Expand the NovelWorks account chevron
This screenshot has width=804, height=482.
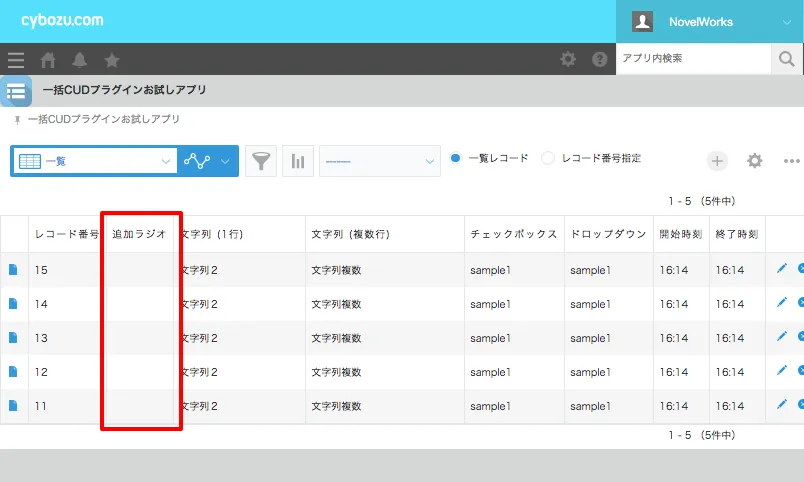tap(787, 22)
